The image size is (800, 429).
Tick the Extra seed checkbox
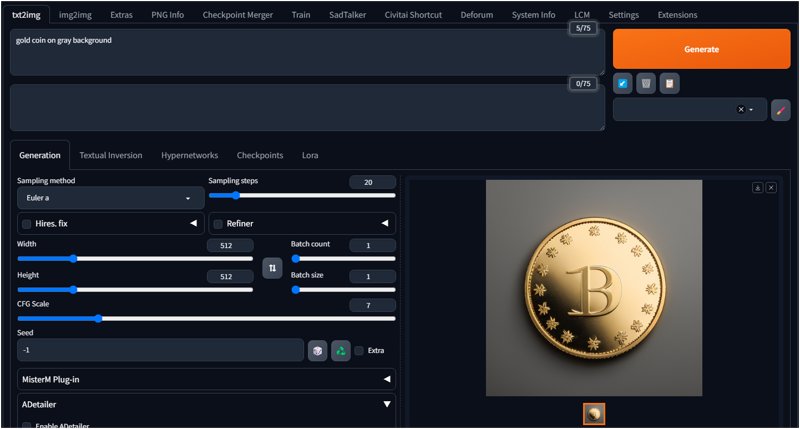pyautogui.click(x=359, y=350)
